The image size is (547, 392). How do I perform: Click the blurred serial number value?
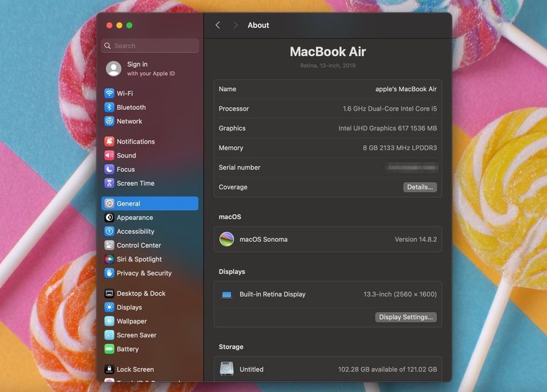click(x=411, y=168)
